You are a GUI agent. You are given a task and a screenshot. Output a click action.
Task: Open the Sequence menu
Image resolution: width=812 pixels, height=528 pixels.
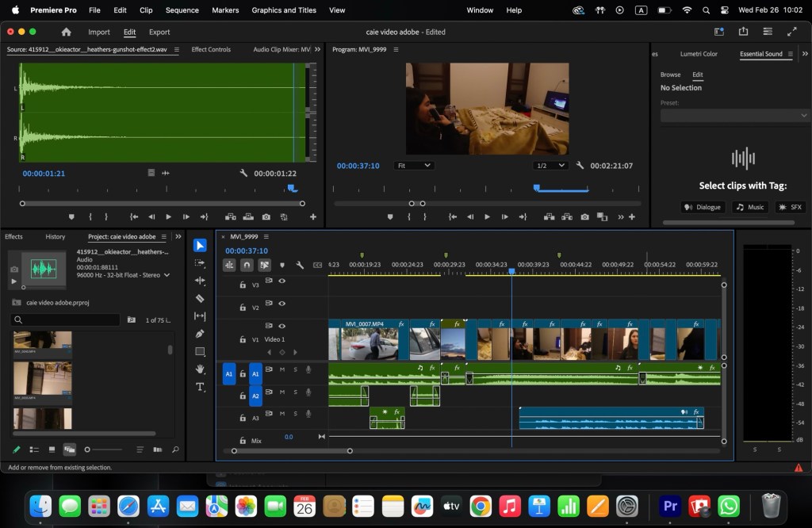pyautogui.click(x=182, y=10)
